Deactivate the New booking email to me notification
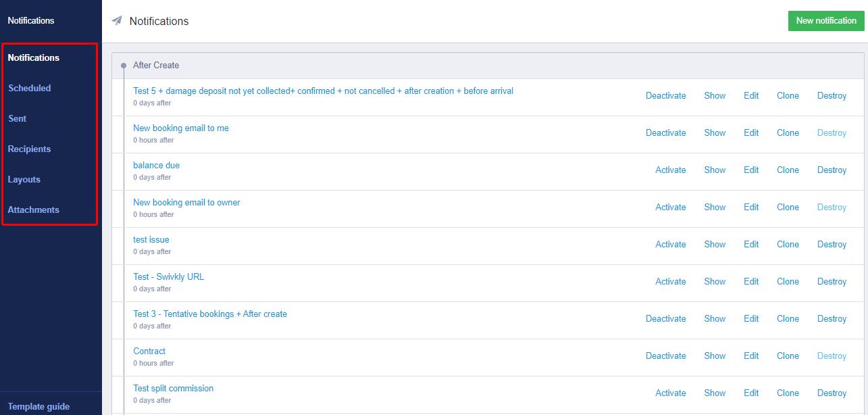This screenshot has width=868, height=415. click(x=665, y=132)
